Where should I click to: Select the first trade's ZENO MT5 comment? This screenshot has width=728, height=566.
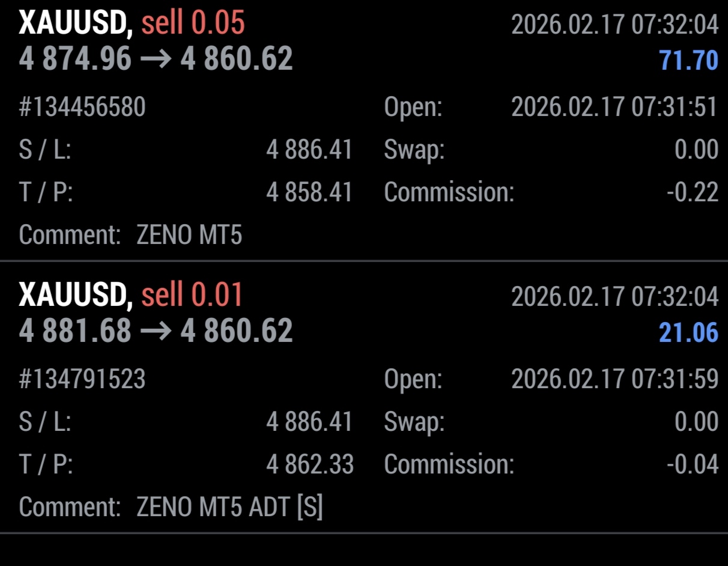pyautogui.click(x=189, y=235)
